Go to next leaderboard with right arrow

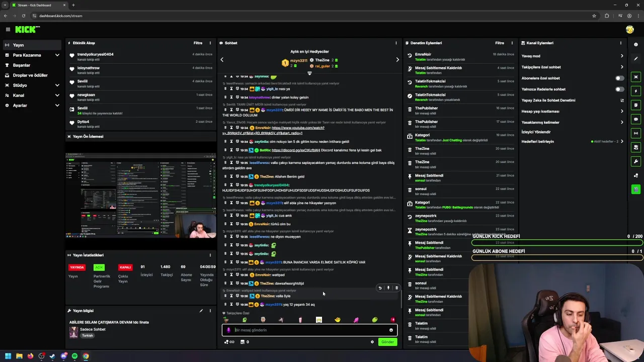click(397, 60)
